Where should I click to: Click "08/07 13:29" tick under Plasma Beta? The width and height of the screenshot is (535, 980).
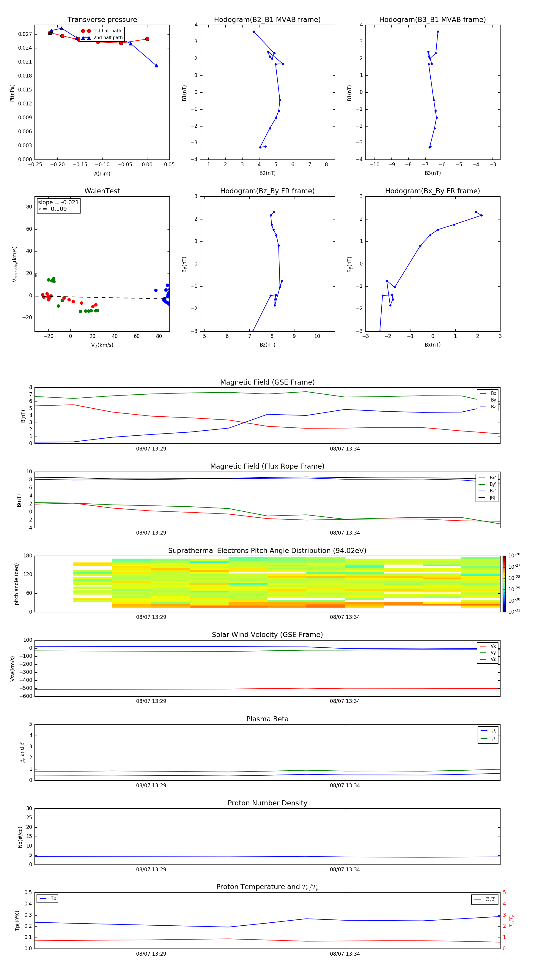(x=151, y=785)
